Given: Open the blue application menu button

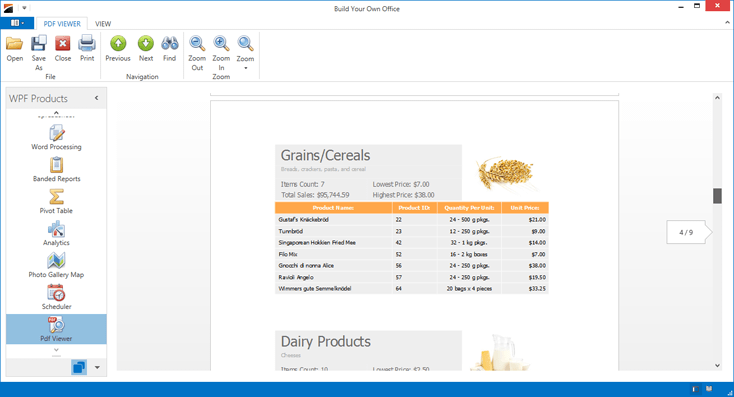Looking at the screenshot, I should (17, 23).
